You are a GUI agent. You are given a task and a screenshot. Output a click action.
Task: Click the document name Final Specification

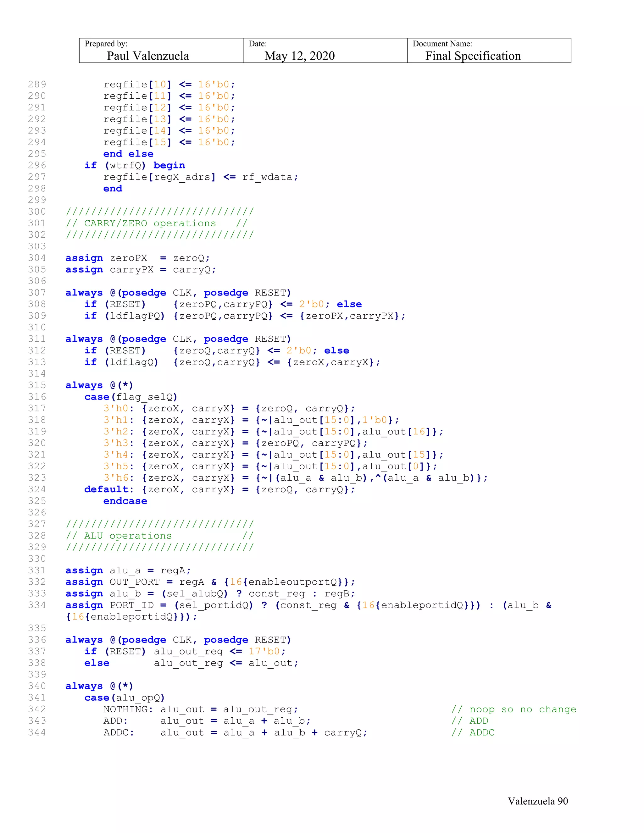pos(473,56)
